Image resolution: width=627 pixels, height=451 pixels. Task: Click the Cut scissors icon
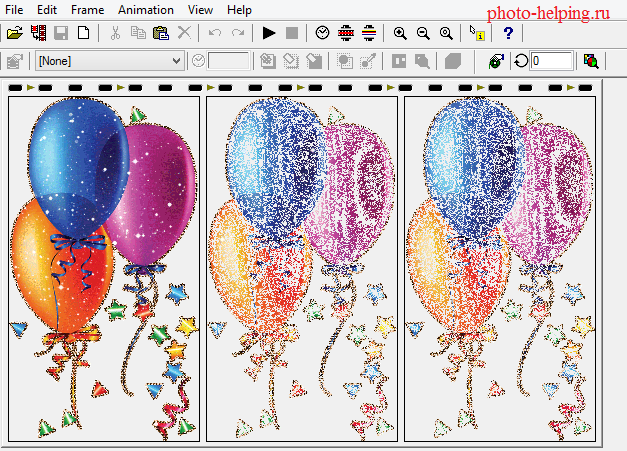point(115,33)
